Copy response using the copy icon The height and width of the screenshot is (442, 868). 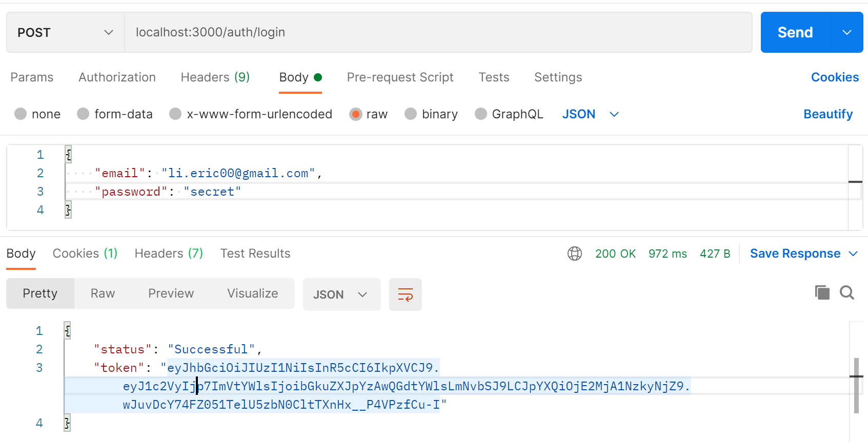[822, 292]
